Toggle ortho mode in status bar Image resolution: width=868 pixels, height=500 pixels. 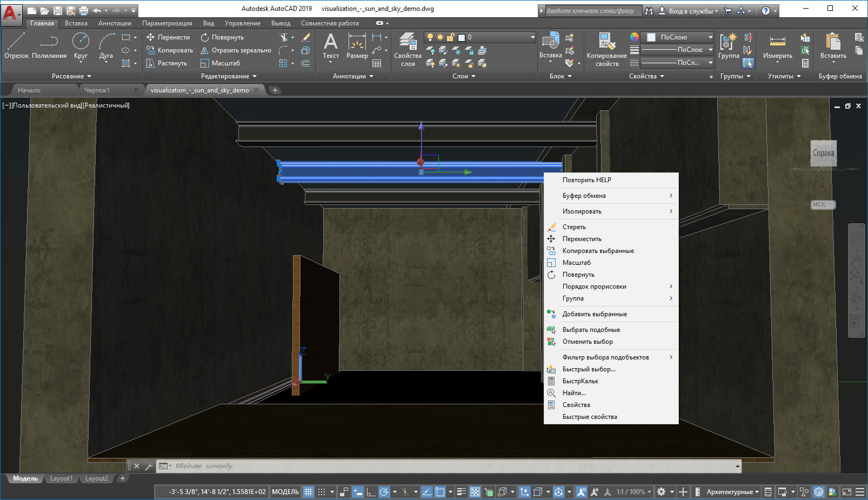[371, 491]
